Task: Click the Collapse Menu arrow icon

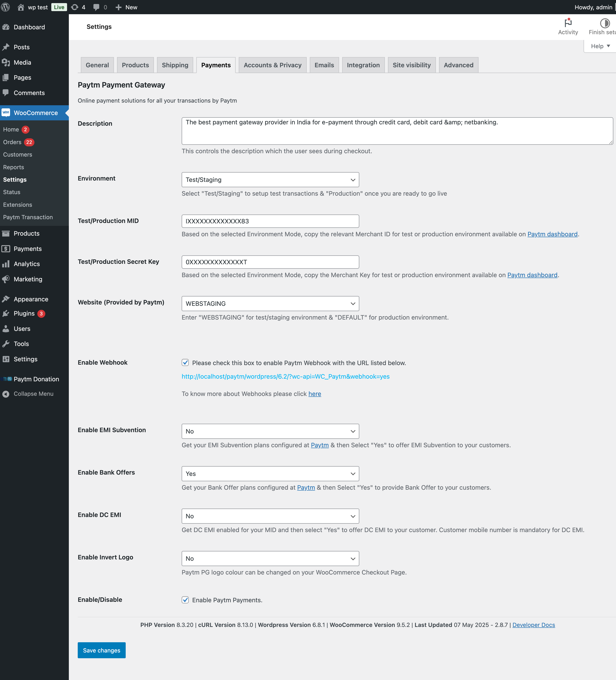Action: [x=6, y=394]
